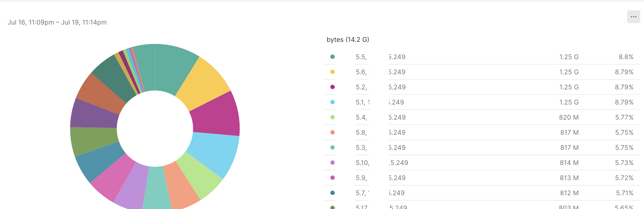The image size is (644, 209).
Task: Click the '5.71%' percentage value
Action: (x=625, y=193)
